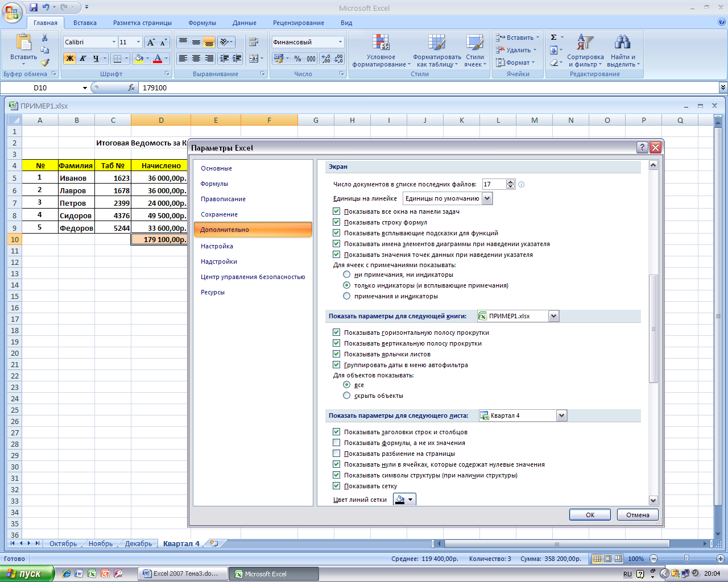Viewport: 728px width, 582px height.
Task: Click the Percent Style icon
Action: coord(297,58)
